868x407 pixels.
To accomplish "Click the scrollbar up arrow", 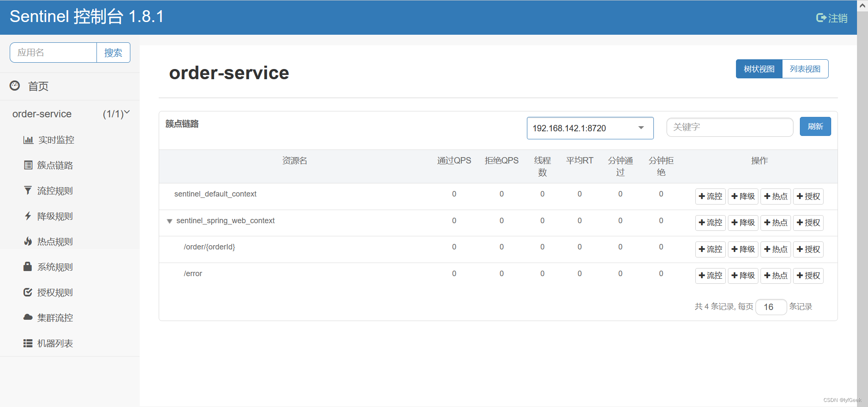I will coord(862,6).
